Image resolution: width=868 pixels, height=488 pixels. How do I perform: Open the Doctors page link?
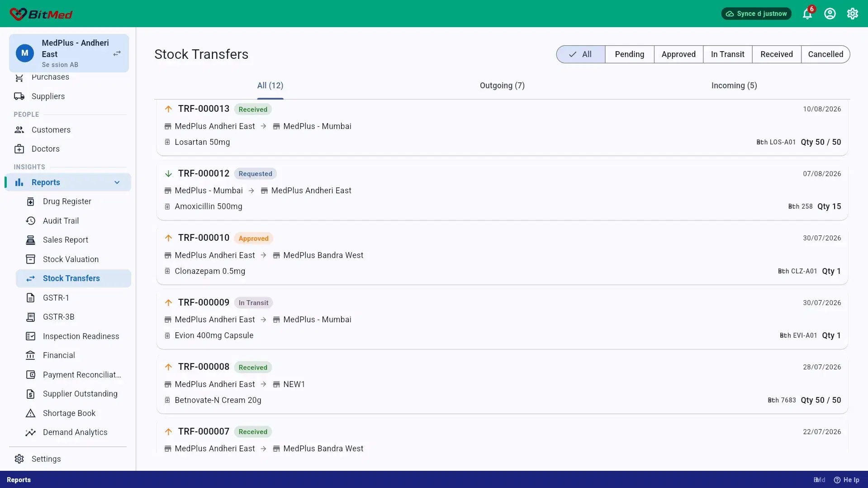(46, 149)
